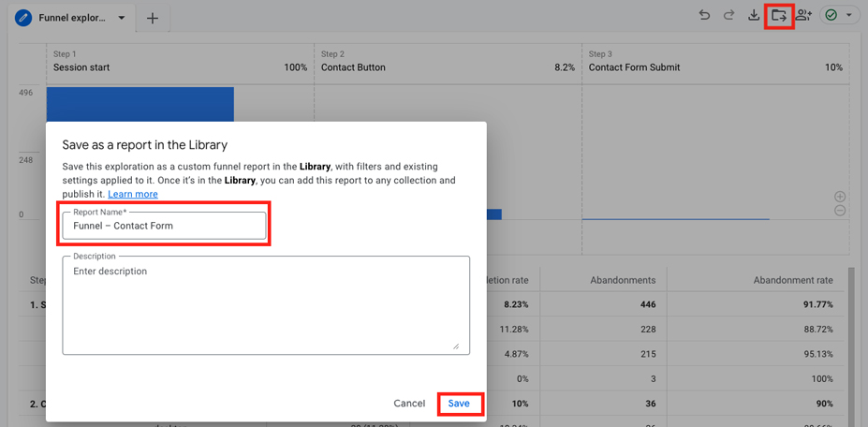Click the Abandonment rate column header
Image resolution: width=868 pixels, height=427 pixels.
click(793, 280)
